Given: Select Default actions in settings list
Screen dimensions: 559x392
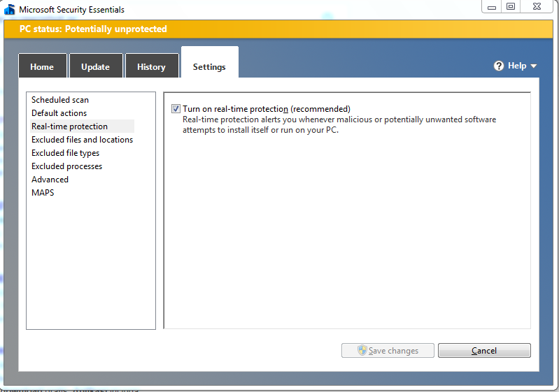Looking at the screenshot, I should [59, 113].
